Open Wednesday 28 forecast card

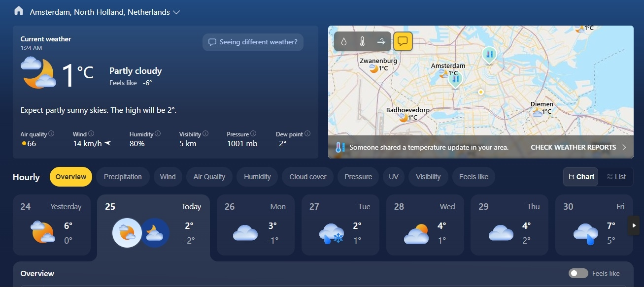[x=425, y=225]
